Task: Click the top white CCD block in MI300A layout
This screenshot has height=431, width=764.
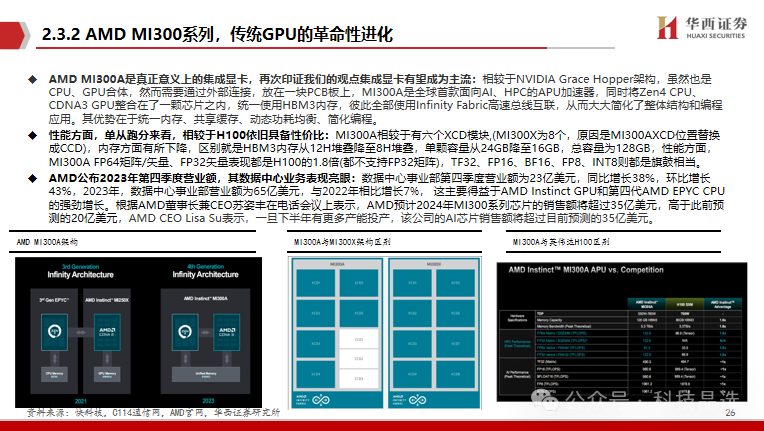Action: 359,339
